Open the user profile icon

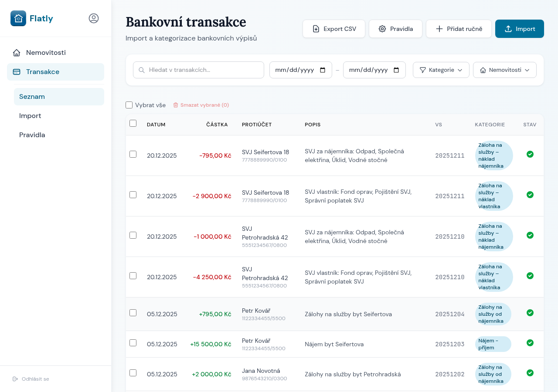94,18
